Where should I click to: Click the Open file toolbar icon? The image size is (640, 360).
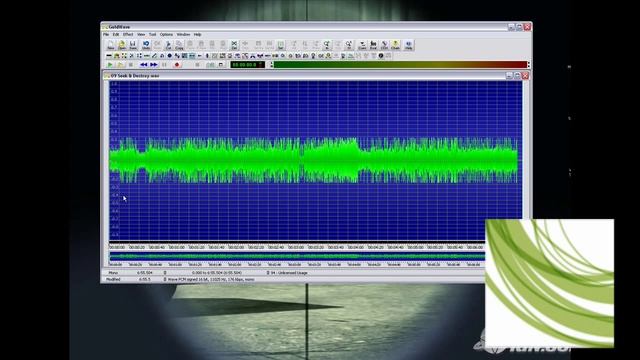(122, 45)
